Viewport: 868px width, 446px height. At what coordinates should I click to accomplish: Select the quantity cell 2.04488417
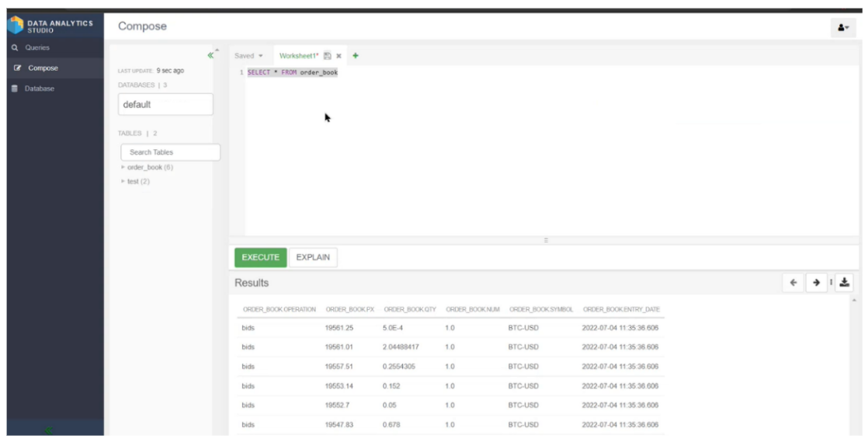[x=401, y=347]
